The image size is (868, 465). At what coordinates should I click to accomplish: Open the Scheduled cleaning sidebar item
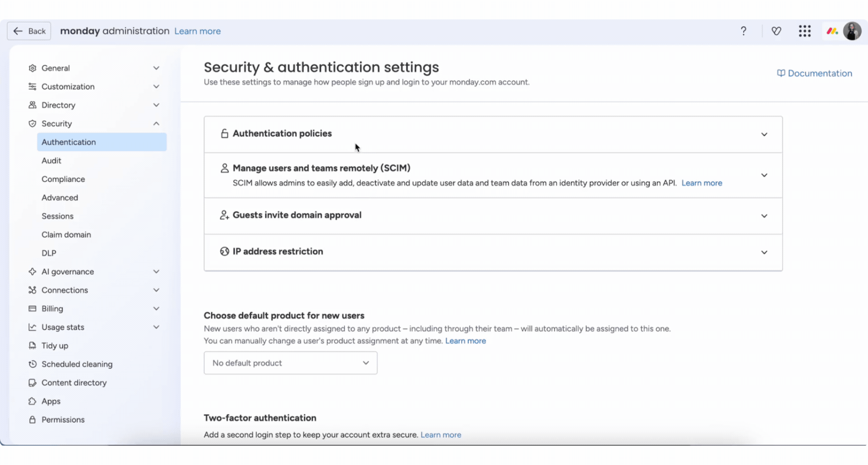pyautogui.click(x=77, y=364)
